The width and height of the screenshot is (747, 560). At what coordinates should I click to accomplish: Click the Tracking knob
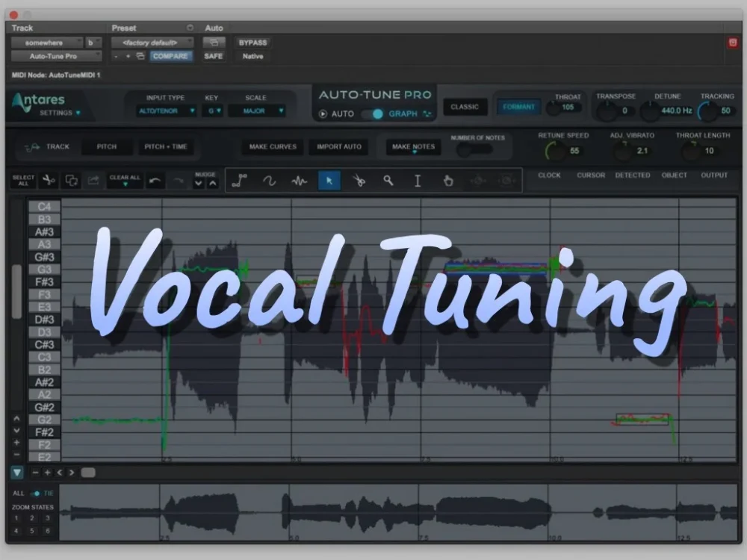[707, 111]
